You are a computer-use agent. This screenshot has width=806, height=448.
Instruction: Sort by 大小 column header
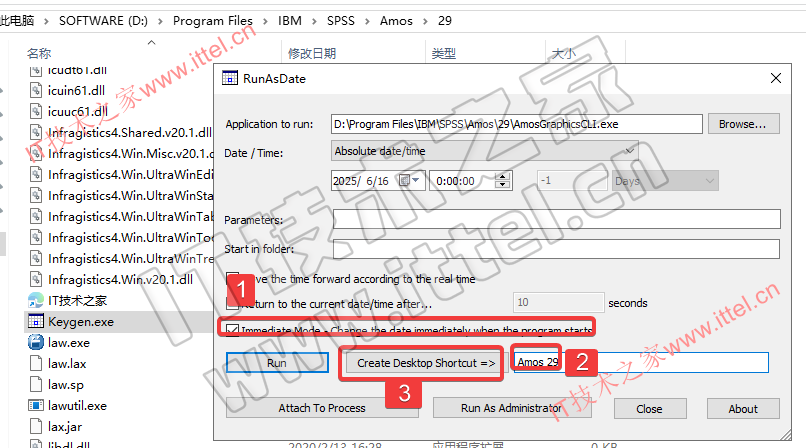[563, 53]
